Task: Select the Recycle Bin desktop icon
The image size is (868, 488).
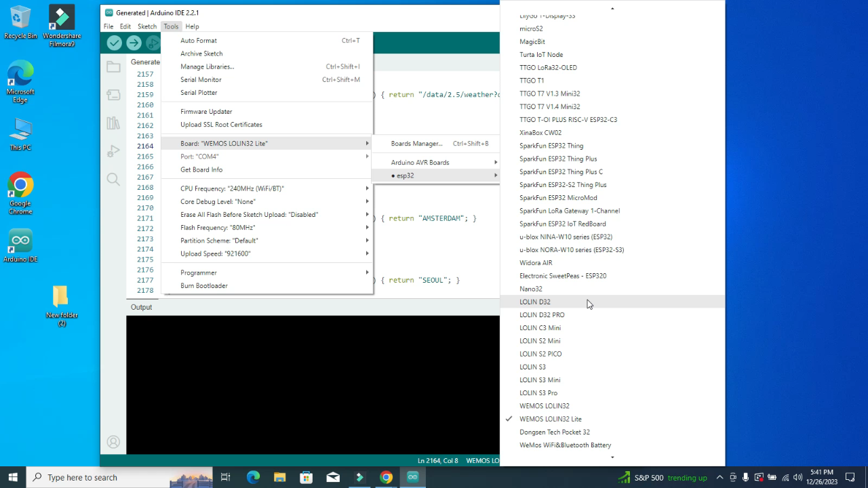Action: point(20,22)
